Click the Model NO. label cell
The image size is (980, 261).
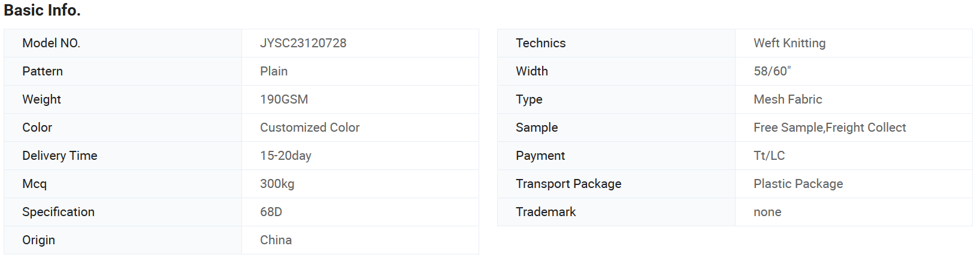click(123, 43)
